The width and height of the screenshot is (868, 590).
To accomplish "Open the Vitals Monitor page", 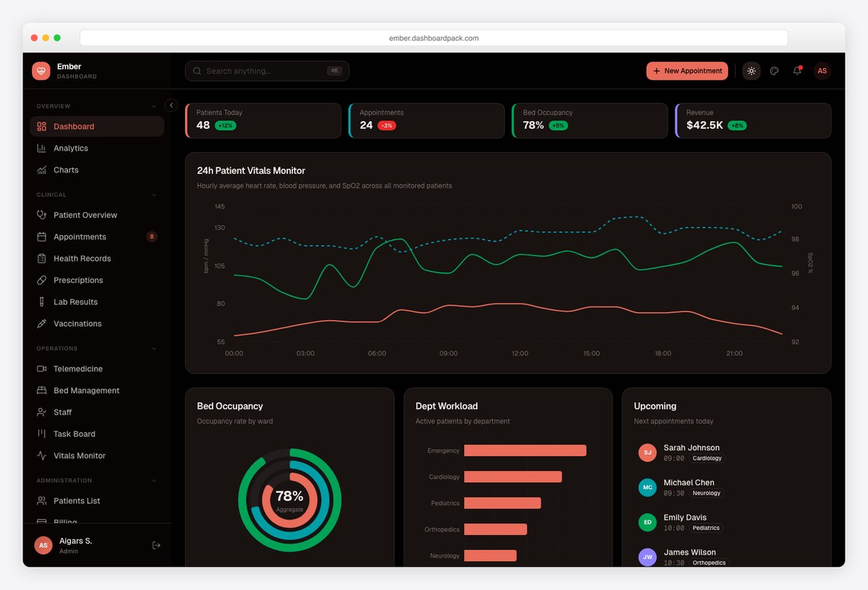I will point(97,455).
